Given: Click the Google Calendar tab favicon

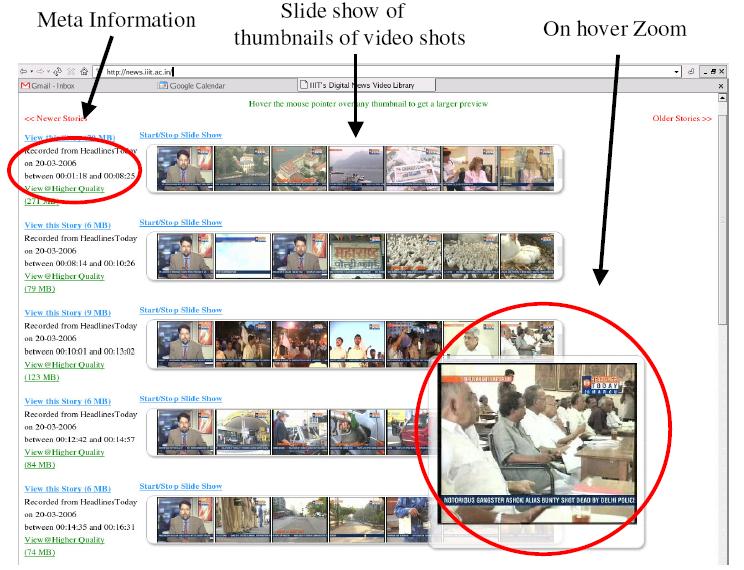Looking at the screenshot, I should click(x=162, y=86).
